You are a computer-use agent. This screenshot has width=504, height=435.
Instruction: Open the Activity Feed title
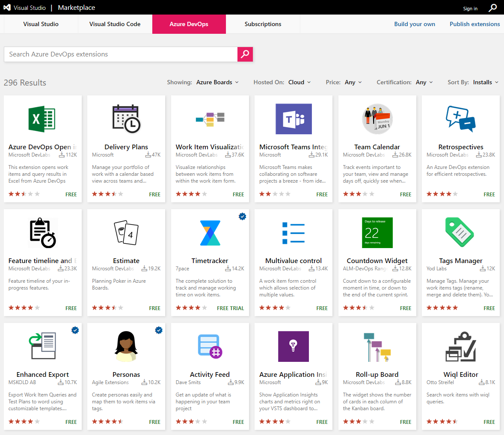[210, 374]
